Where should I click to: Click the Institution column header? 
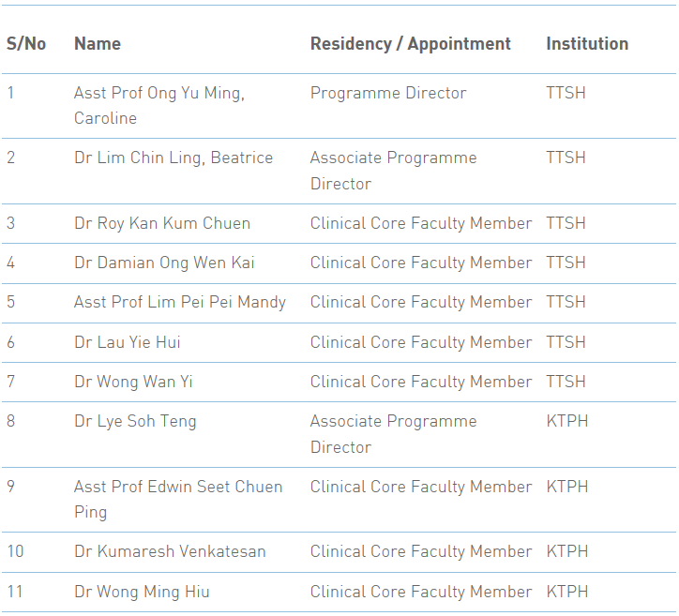pos(587,44)
